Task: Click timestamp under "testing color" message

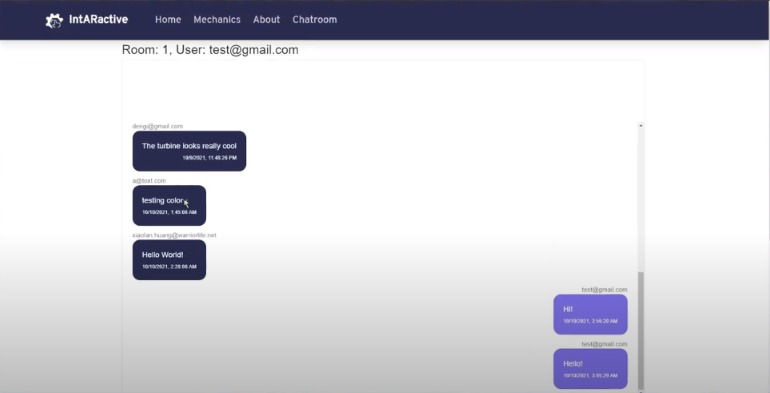Action: [169, 212]
